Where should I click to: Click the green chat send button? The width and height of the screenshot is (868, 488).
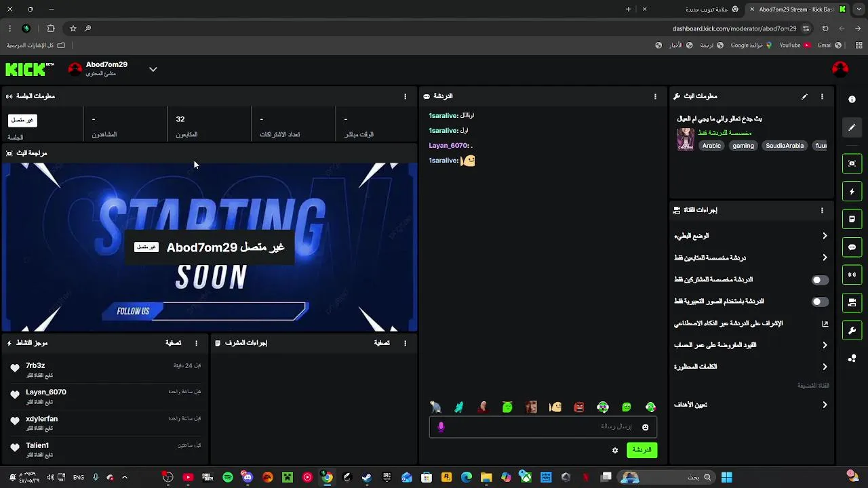[642, 450]
